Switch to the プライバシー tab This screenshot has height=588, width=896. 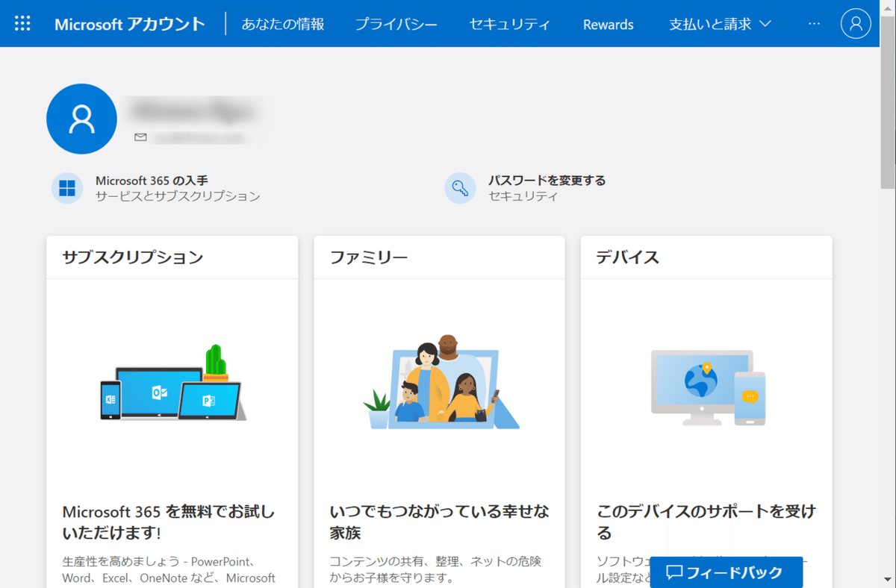(396, 24)
